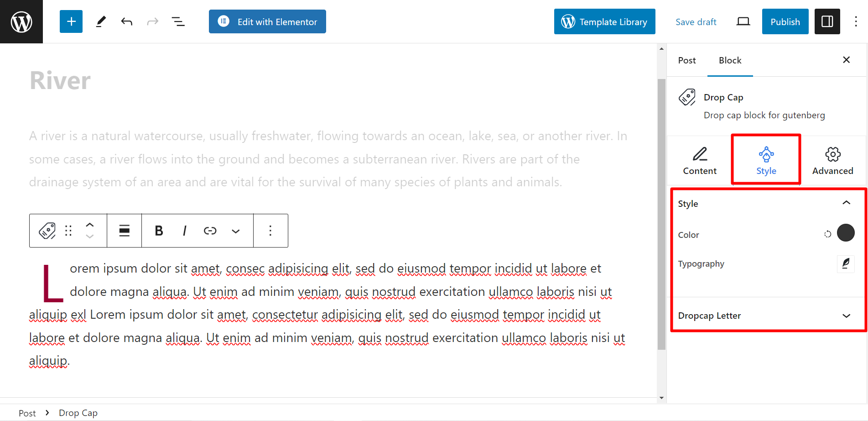Viewport: 868px width, 421px height.
Task: Collapse the Style panel section
Action: (x=846, y=203)
